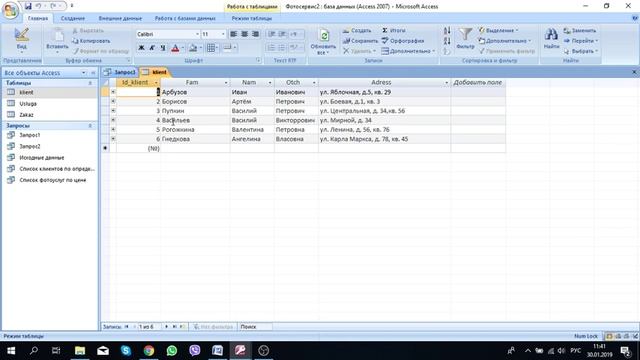This screenshot has width=640, height=360.
Task: Open Работа с базами данных tab
Action: (x=185, y=18)
